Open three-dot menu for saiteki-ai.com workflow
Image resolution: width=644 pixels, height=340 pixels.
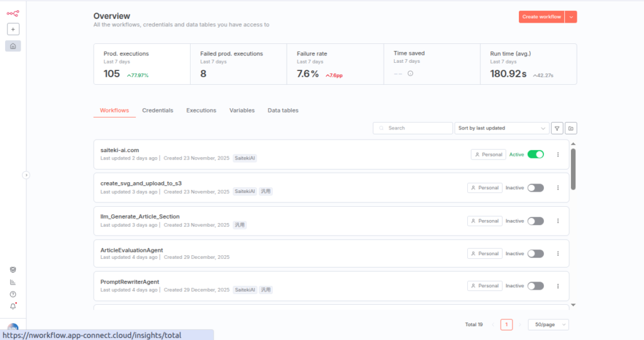coord(558,155)
